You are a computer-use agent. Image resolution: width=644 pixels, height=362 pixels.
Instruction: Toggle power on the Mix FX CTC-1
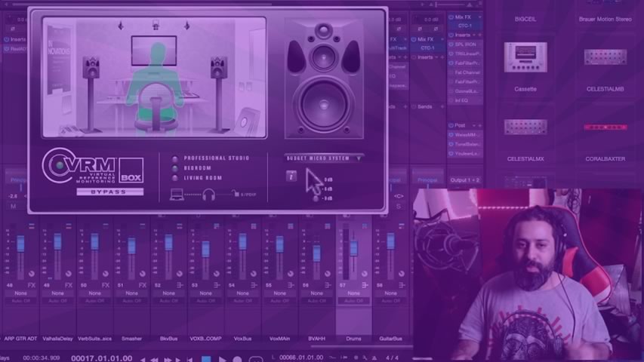point(451,17)
